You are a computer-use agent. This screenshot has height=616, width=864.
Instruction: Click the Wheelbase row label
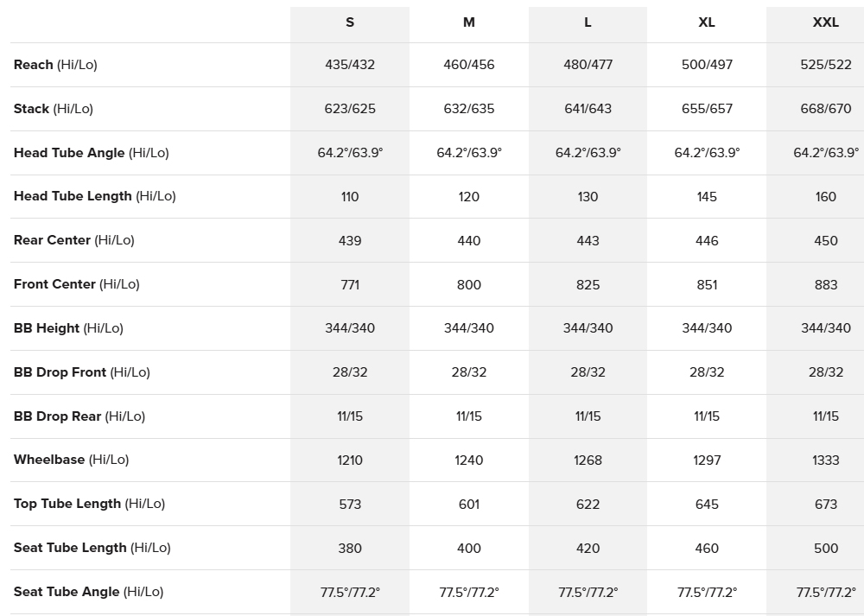[71, 460]
